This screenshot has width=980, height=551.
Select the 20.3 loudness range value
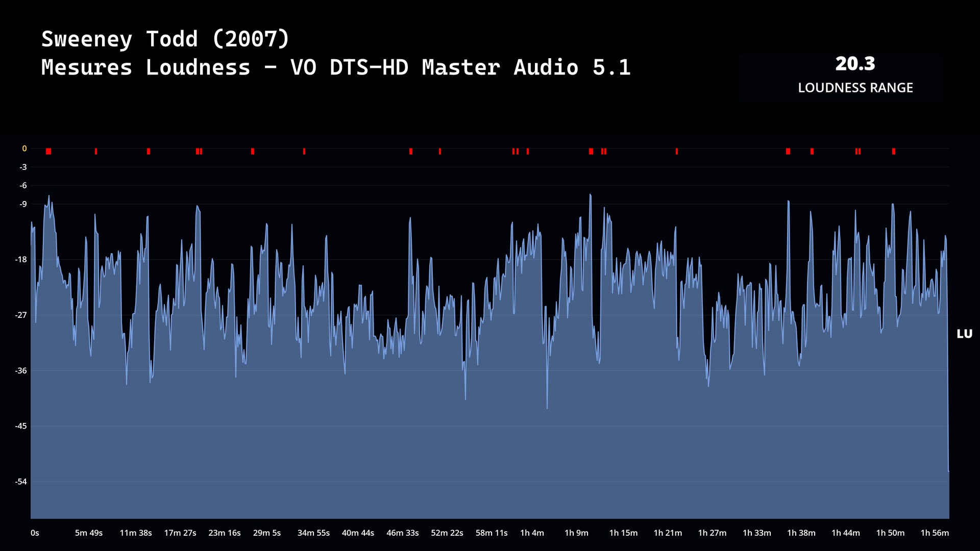[x=855, y=64]
